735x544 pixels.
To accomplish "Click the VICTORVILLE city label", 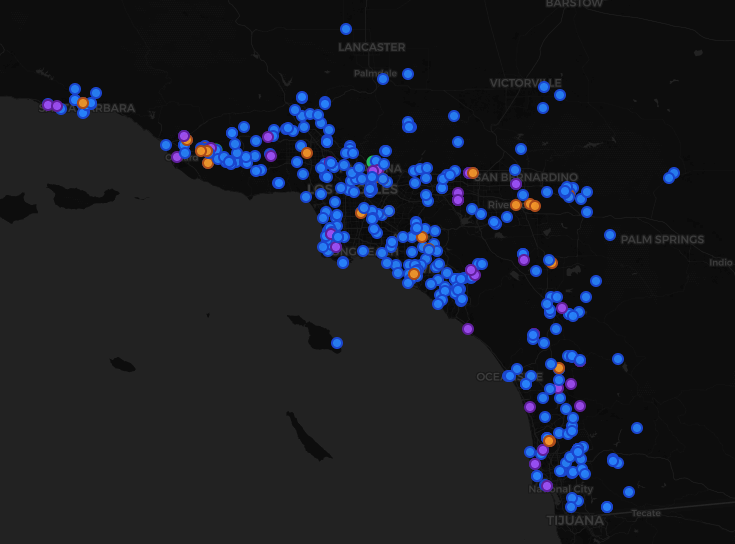I will coord(525,83).
